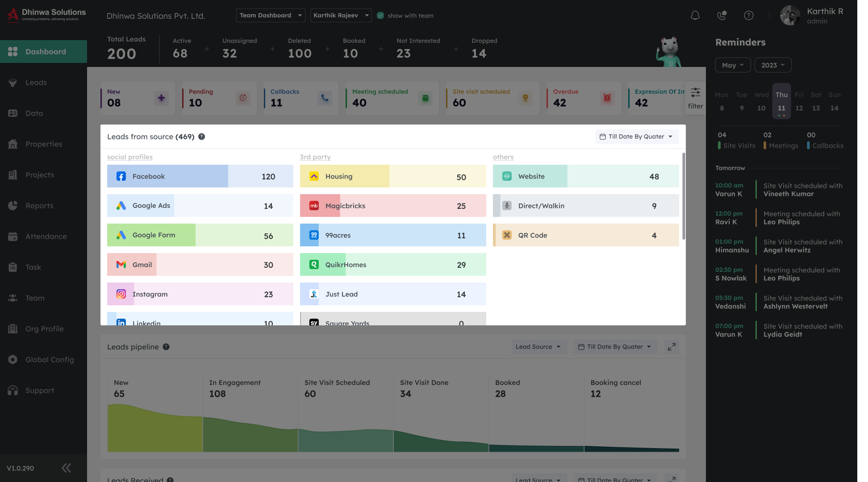Expand the Leads pipeline chart fullscreen

(x=672, y=347)
